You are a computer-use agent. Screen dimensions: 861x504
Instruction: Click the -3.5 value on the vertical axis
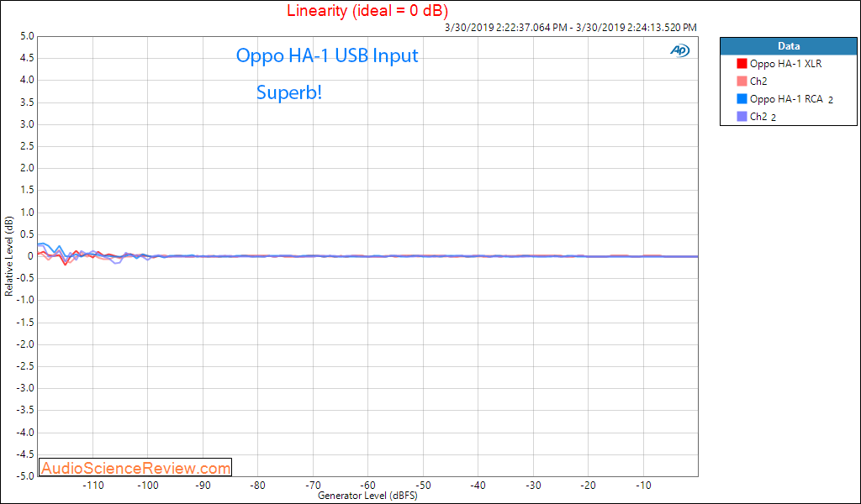tap(25, 410)
